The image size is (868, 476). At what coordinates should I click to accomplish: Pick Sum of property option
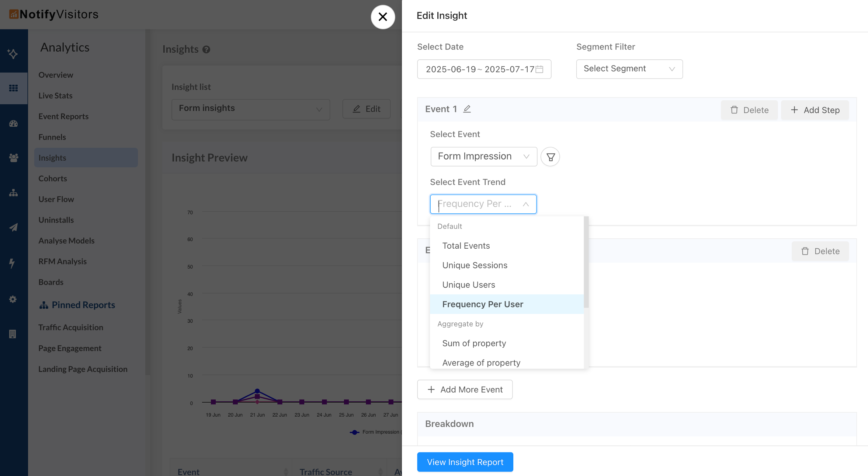point(474,343)
